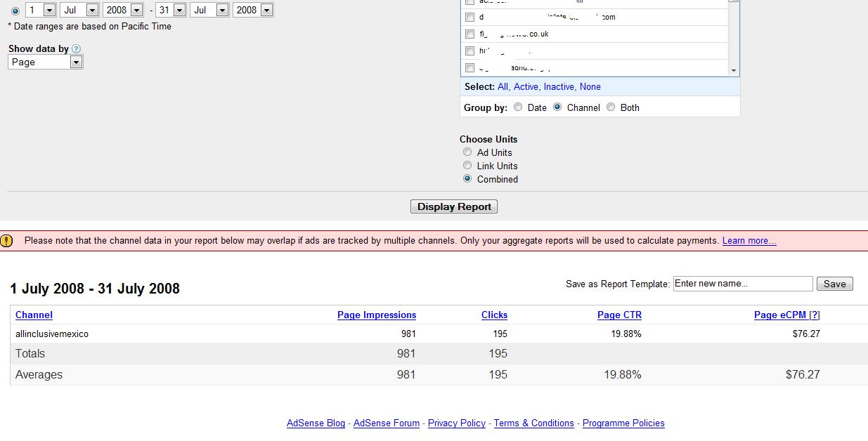Click the scroll down arrow in channel list
868x441 pixels.
(x=734, y=70)
